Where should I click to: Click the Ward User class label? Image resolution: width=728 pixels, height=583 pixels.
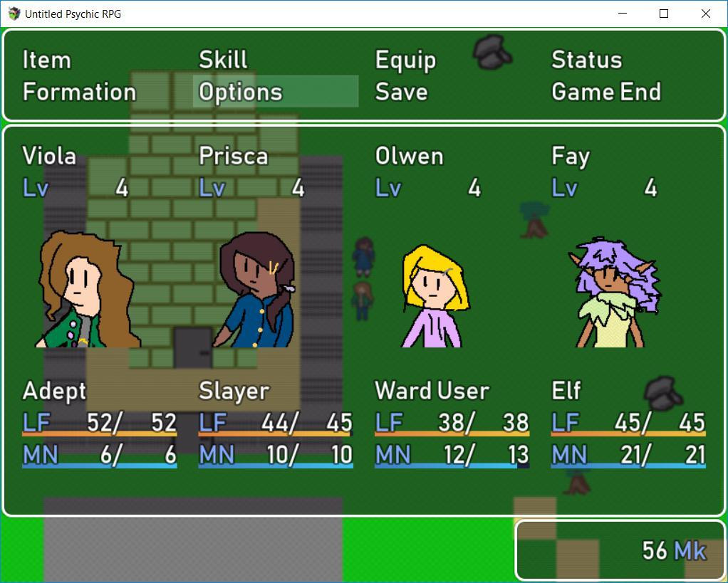432,391
